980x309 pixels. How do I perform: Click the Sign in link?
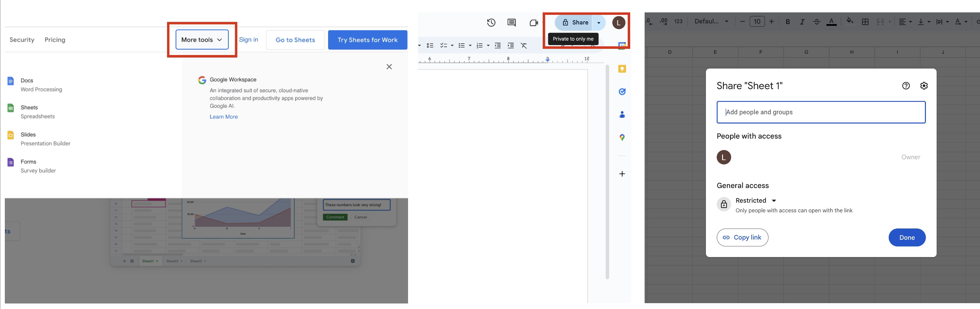tap(248, 40)
